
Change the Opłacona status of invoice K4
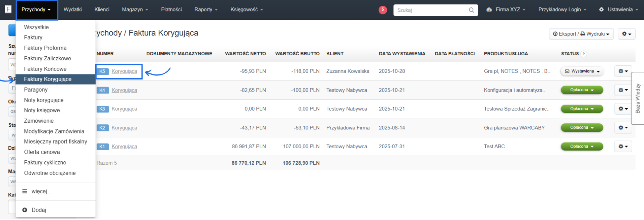582,90
